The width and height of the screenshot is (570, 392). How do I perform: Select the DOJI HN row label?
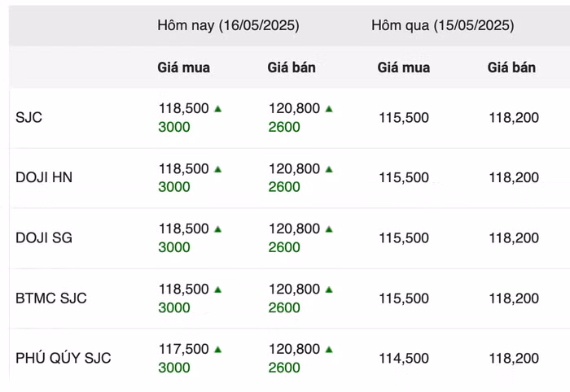(x=44, y=177)
